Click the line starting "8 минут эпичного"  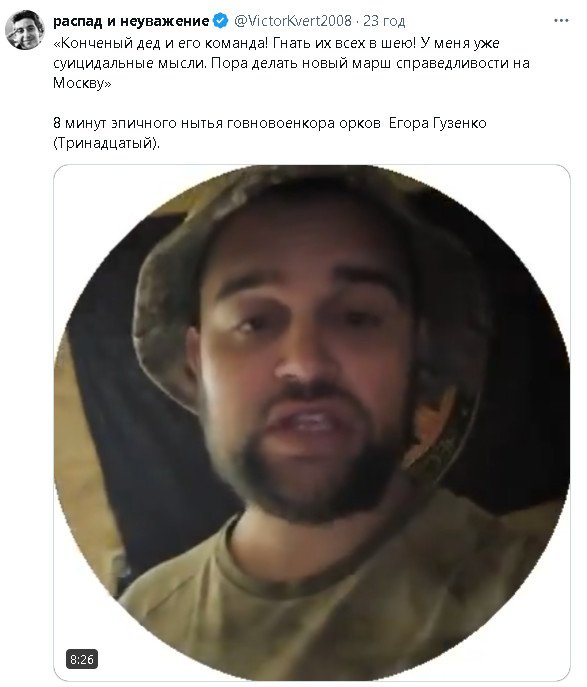[270, 123]
